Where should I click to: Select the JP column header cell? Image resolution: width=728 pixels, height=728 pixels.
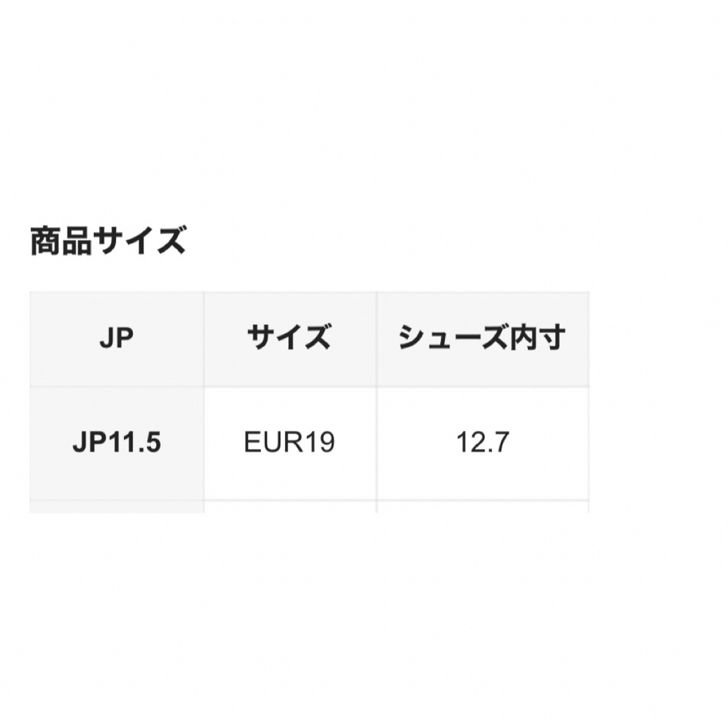117,339
